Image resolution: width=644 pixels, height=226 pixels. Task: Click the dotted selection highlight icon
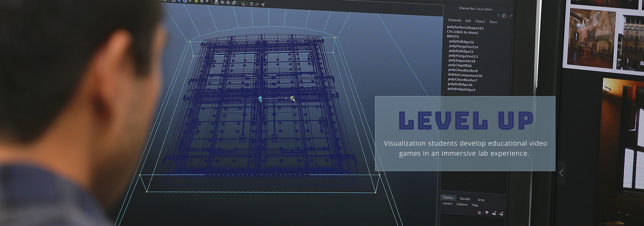point(243,4)
